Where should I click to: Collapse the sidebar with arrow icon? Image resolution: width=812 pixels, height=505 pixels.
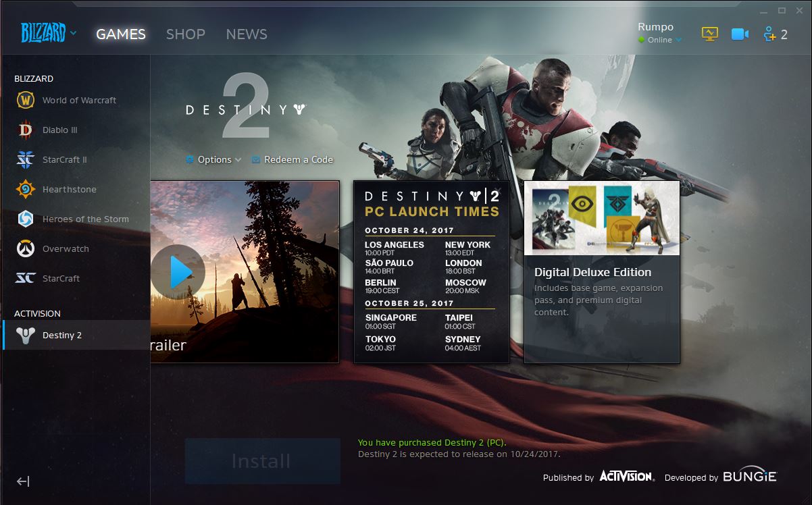(23, 481)
